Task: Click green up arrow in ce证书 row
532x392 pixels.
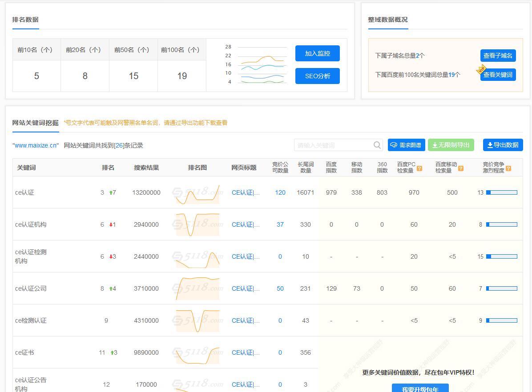Action: pyautogui.click(x=112, y=352)
